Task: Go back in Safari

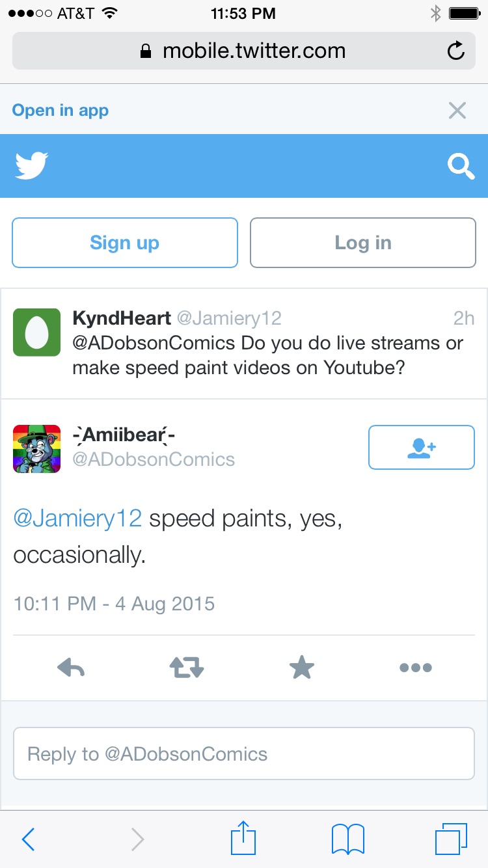Action: pos(29,839)
